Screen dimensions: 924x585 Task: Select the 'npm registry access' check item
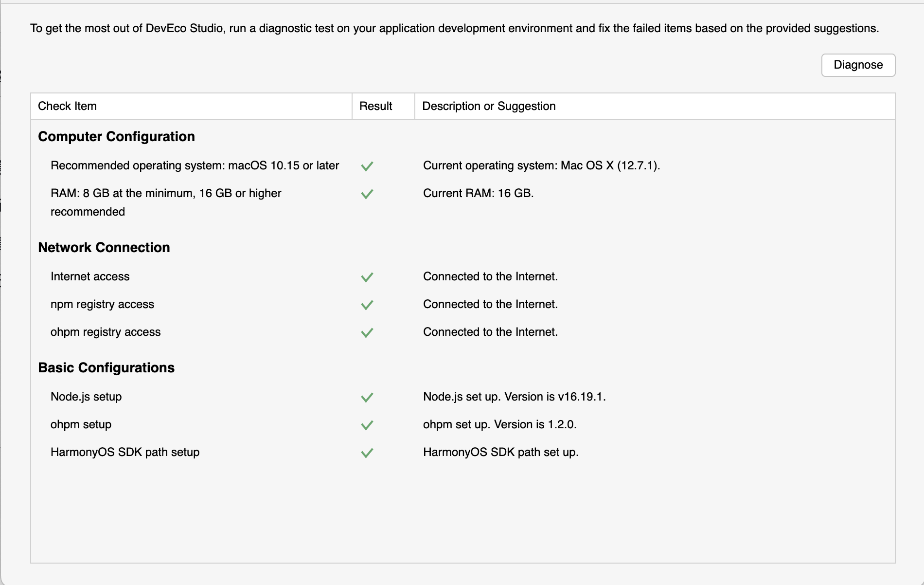click(102, 304)
